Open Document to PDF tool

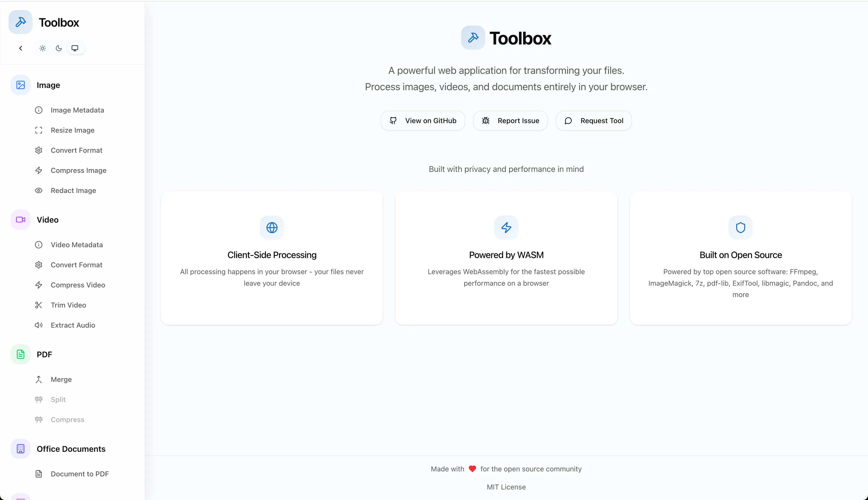80,474
